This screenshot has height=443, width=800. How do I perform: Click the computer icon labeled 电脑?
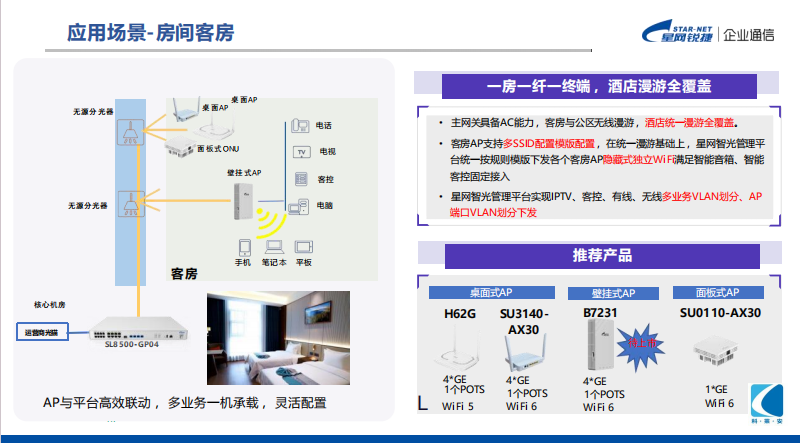298,205
